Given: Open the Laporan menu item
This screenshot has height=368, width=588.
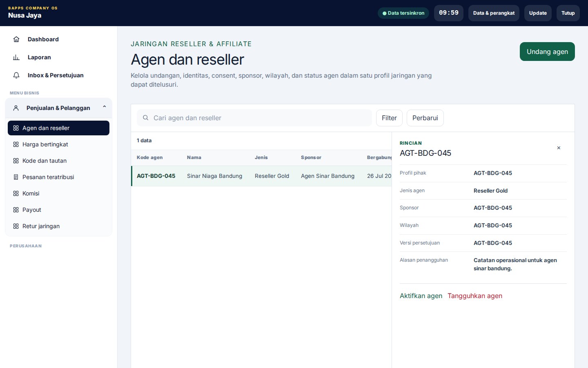Looking at the screenshot, I should 58,57.
